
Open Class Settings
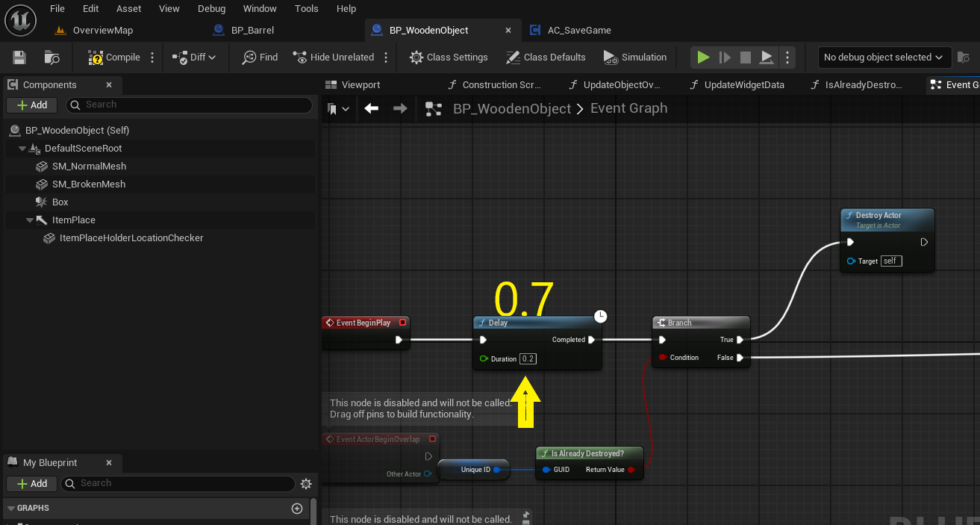449,58
